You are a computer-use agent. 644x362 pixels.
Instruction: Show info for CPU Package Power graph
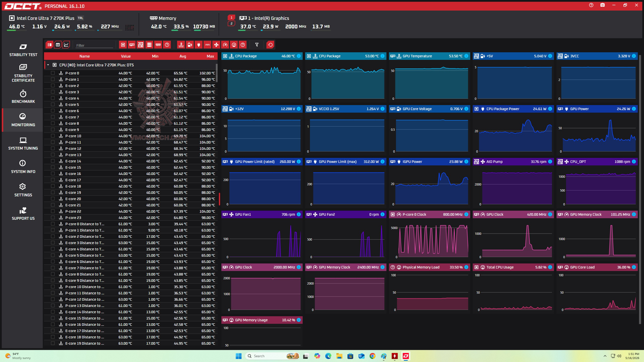click(x=550, y=109)
